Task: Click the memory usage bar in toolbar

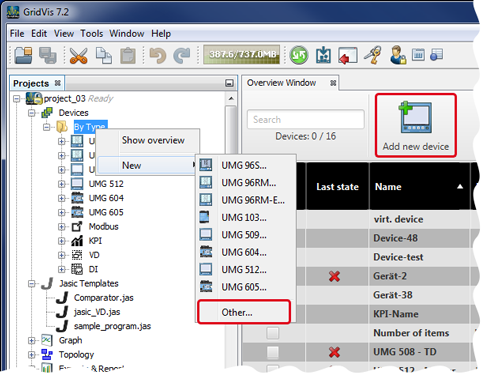Action: (242, 55)
